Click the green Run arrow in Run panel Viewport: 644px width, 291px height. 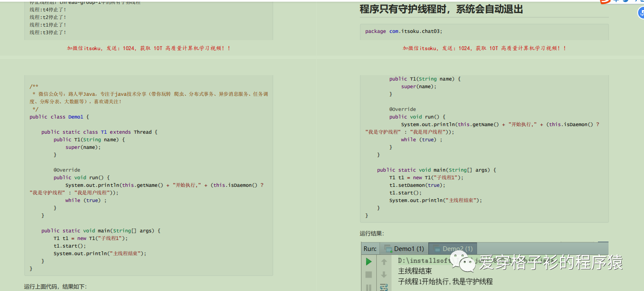pos(369,261)
